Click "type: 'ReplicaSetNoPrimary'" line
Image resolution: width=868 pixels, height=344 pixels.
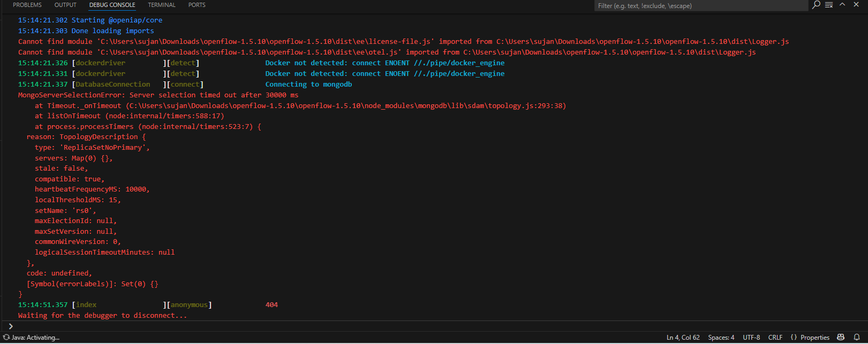click(x=92, y=148)
